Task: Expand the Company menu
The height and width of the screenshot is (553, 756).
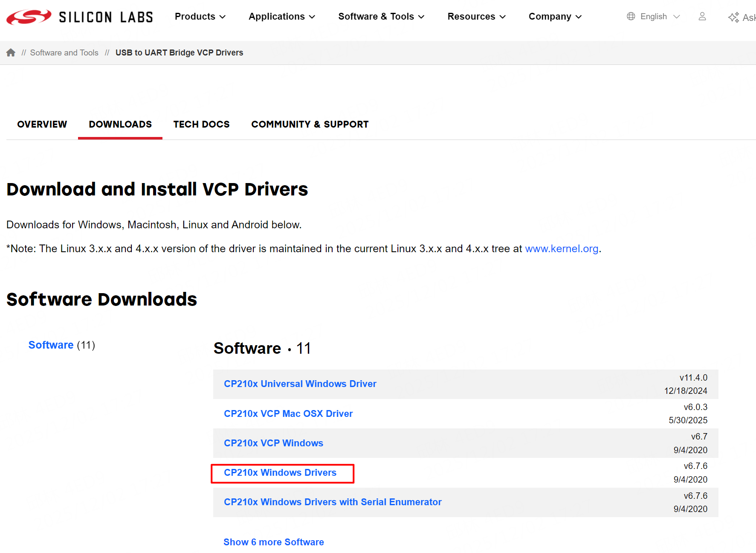Action: [x=555, y=17]
